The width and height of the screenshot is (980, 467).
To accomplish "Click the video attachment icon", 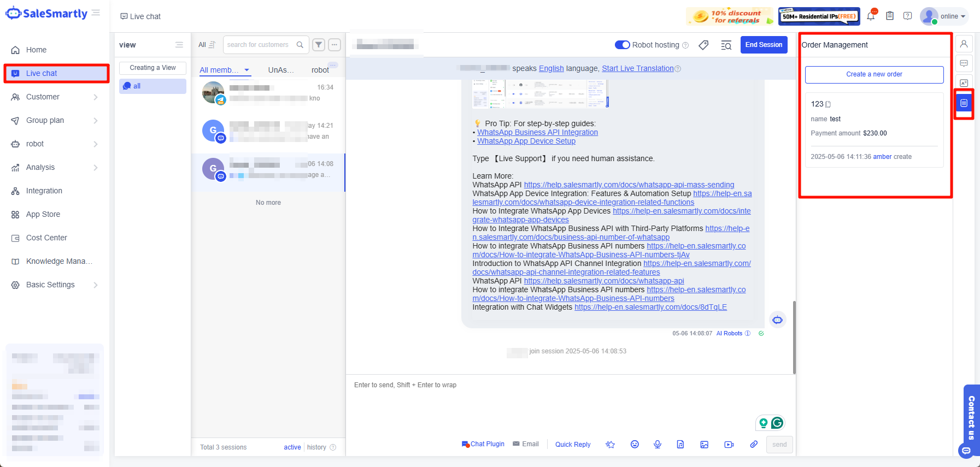I will click(x=729, y=445).
